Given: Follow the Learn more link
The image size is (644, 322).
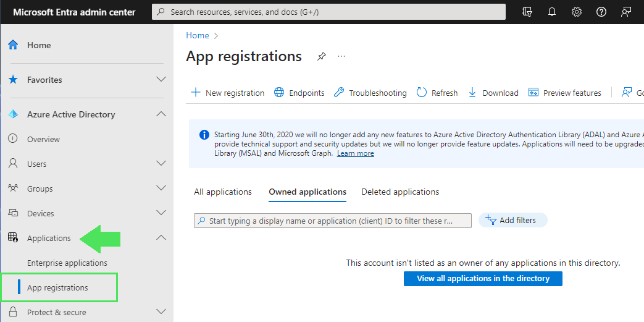Looking at the screenshot, I should coord(355,153).
